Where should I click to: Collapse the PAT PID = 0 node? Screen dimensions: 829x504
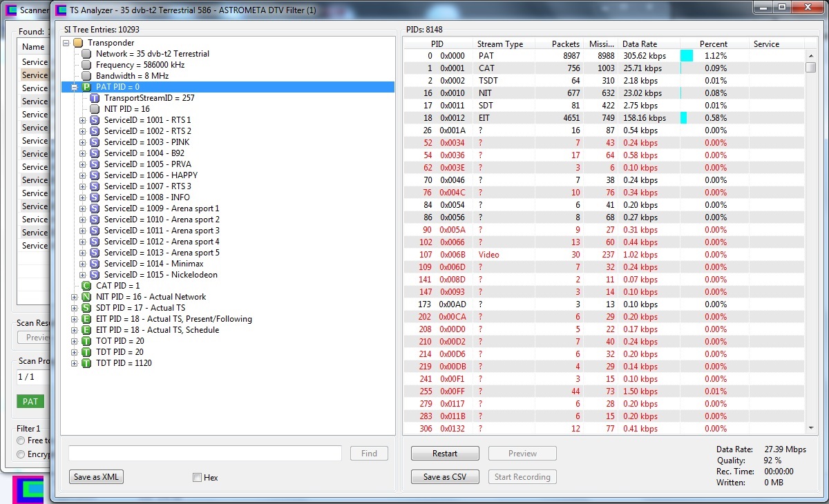pyautogui.click(x=75, y=87)
